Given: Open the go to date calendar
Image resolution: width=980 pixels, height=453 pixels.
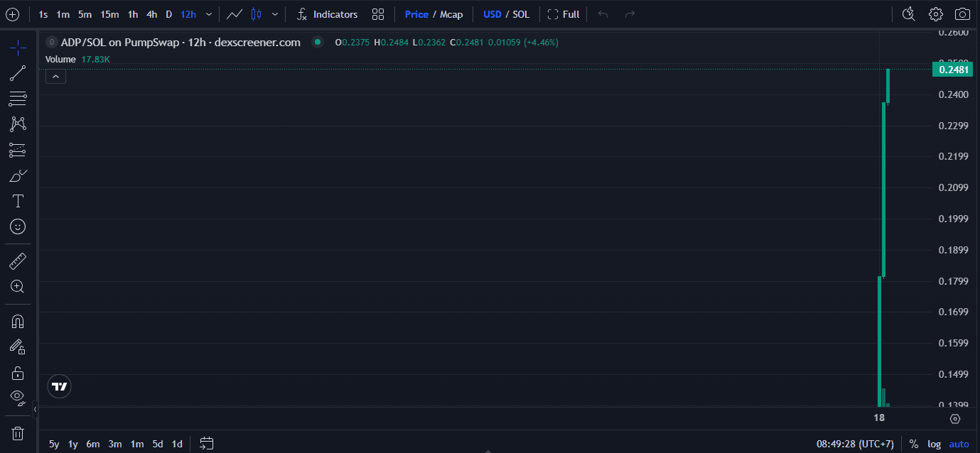Looking at the screenshot, I should click(x=207, y=444).
